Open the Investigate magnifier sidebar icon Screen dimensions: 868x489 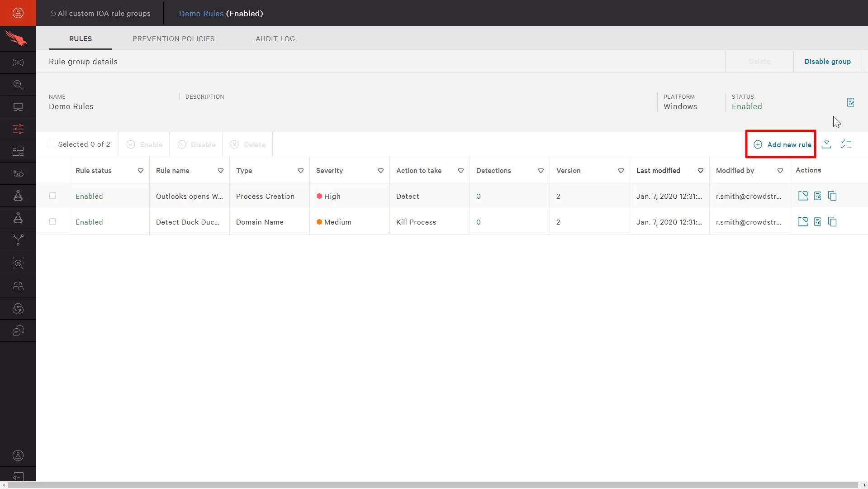[18, 85]
